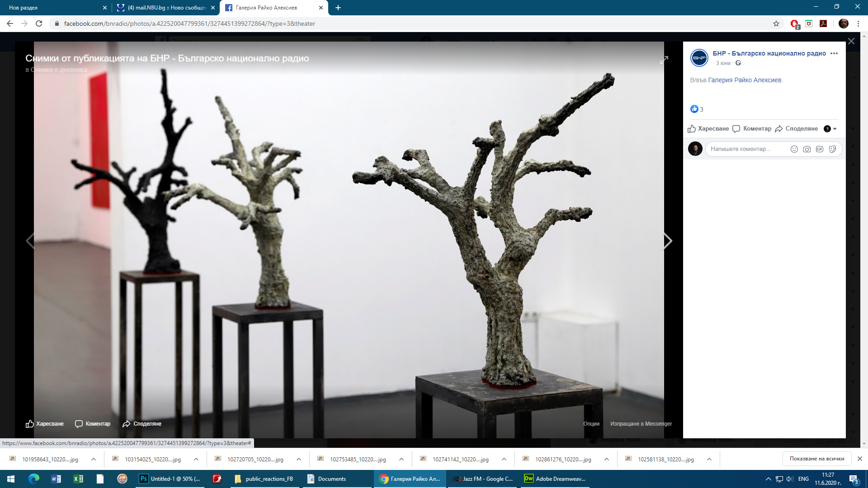
Task: Click Изпращане в Messenger on the photo
Action: pos(641,424)
